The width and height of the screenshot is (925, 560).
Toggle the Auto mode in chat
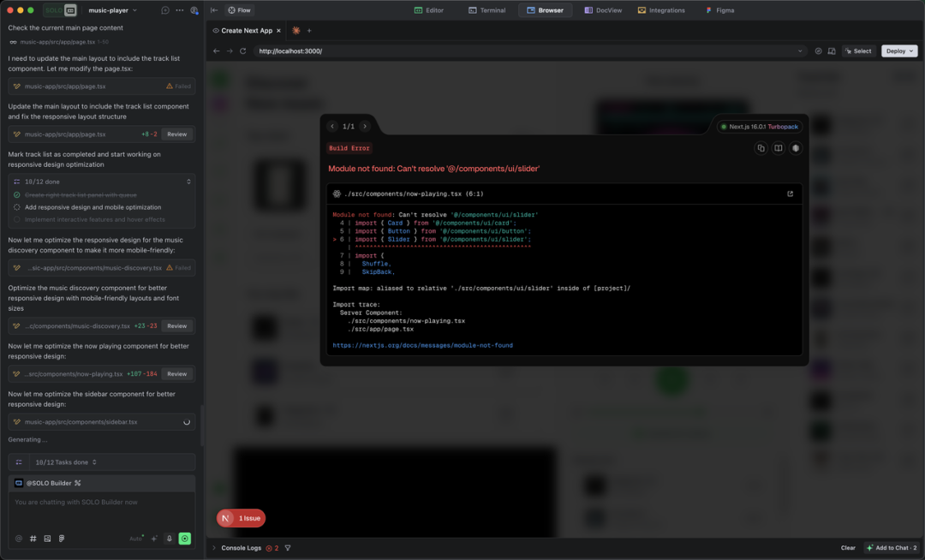pos(135,539)
